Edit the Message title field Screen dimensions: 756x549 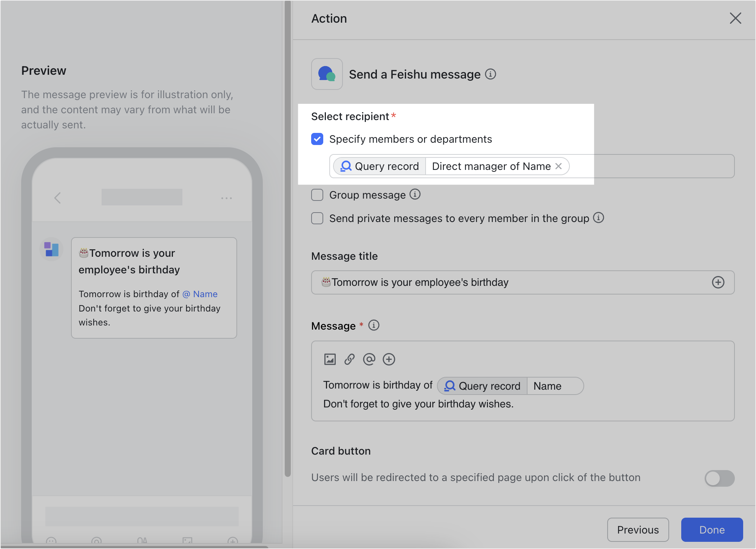[x=523, y=282]
